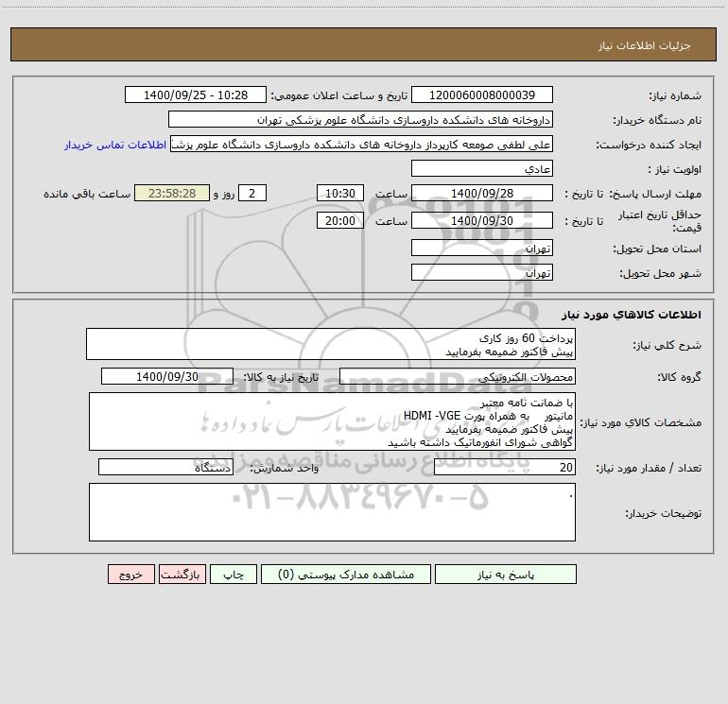Click the شرح کلی نیاز label
Screen dimensions: 728x704
(667, 345)
